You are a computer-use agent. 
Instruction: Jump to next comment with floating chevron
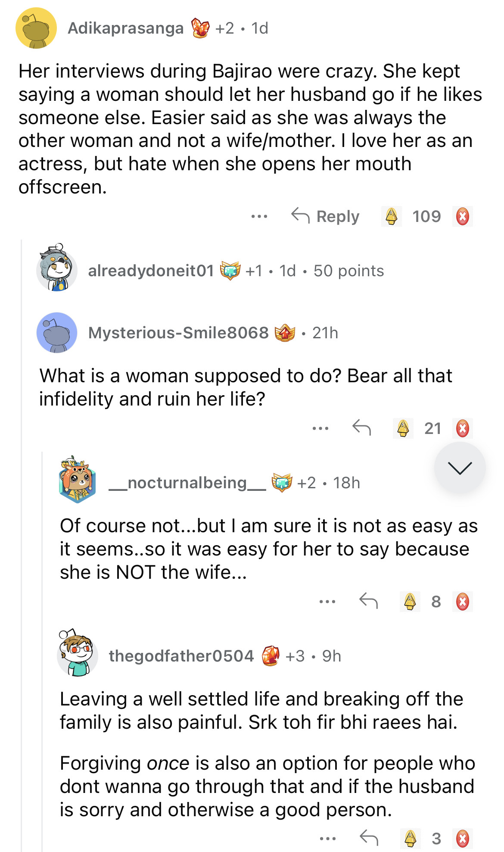pos(460,468)
